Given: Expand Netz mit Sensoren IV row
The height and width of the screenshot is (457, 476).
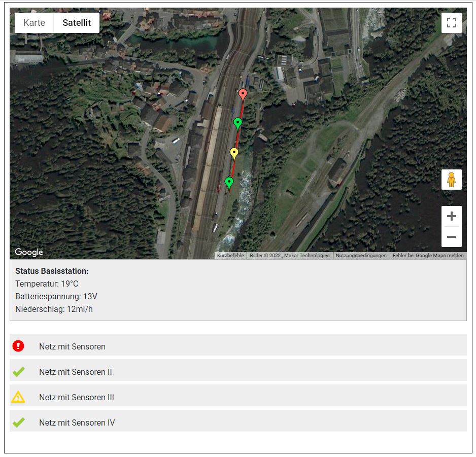Looking at the screenshot, I should [77, 423].
